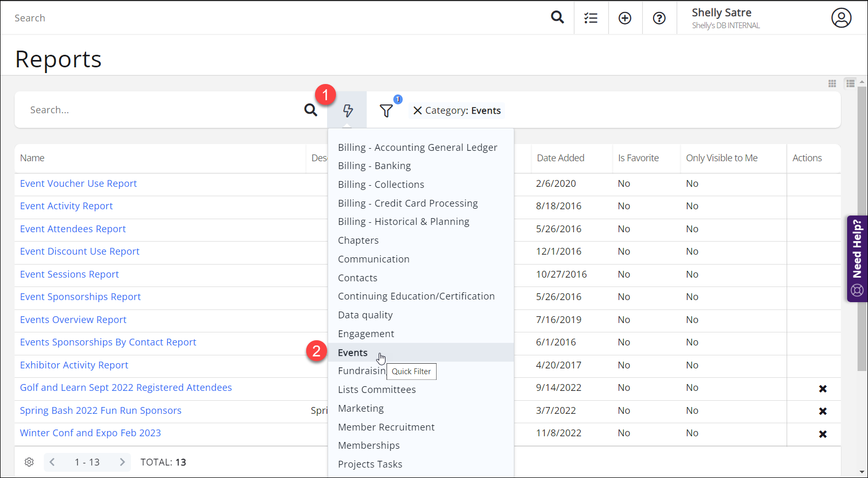Open the advanced filter funnel icon
The width and height of the screenshot is (868, 478).
point(386,111)
